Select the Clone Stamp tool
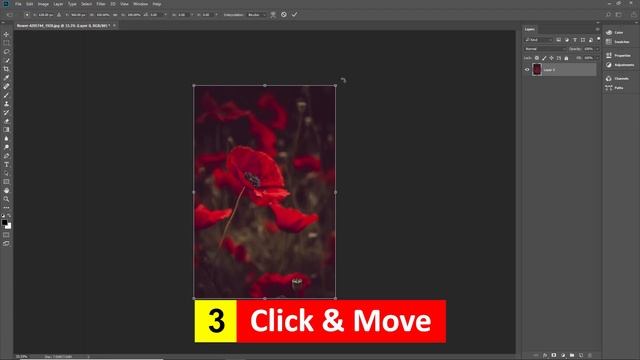 pyautogui.click(x=6, y=104)
